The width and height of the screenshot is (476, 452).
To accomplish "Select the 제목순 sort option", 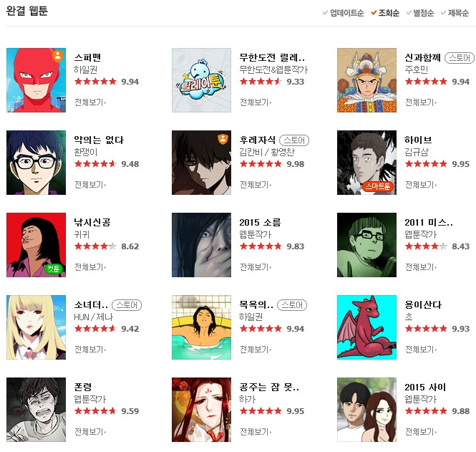I will click(x=455, y=13).
